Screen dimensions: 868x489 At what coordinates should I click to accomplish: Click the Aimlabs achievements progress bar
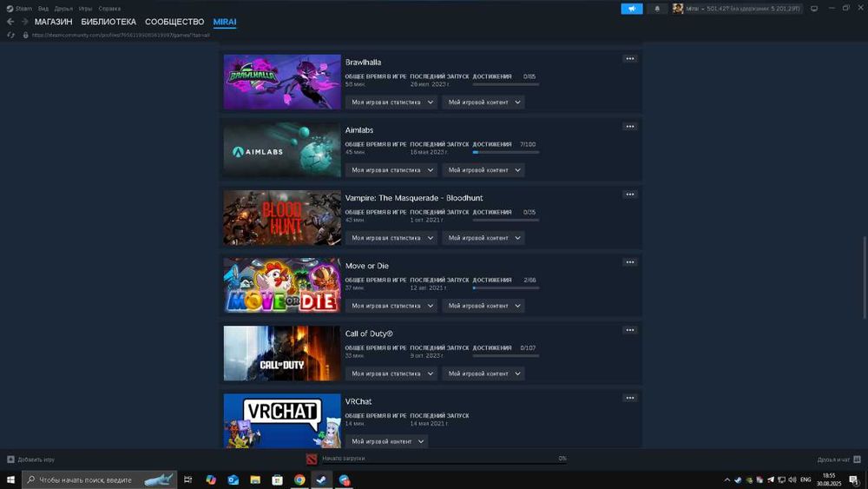point(506,152)
